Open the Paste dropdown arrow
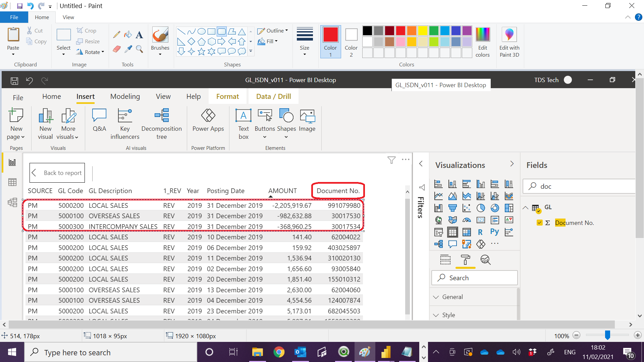 coord(13,54)
